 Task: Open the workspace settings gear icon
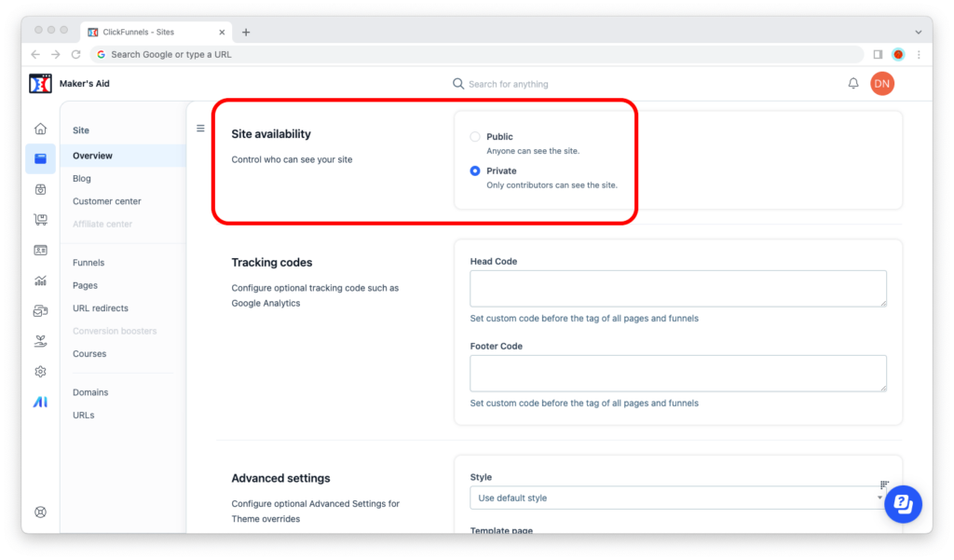40,372
